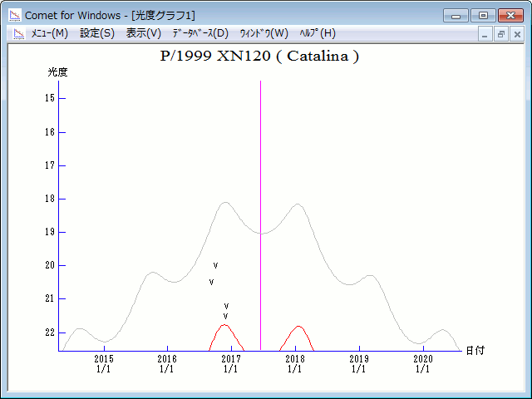Click the red curve peak near 2018
532x399 pixels.
point(298,327)
